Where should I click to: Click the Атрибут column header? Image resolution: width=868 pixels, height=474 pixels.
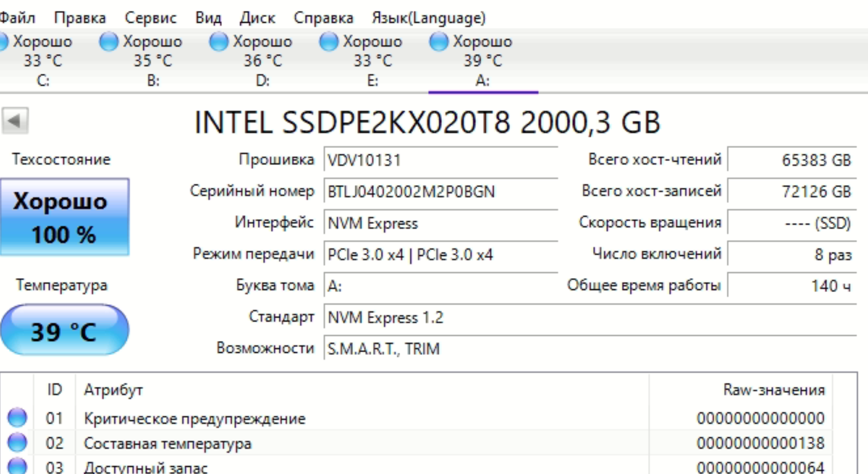[113, 390]
